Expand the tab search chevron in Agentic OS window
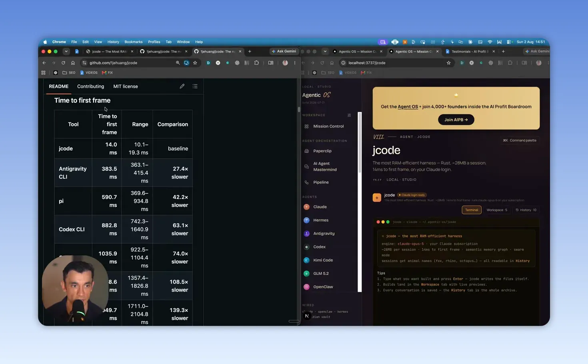The width and height of the screenshot is (588, 364). point(325,51)
